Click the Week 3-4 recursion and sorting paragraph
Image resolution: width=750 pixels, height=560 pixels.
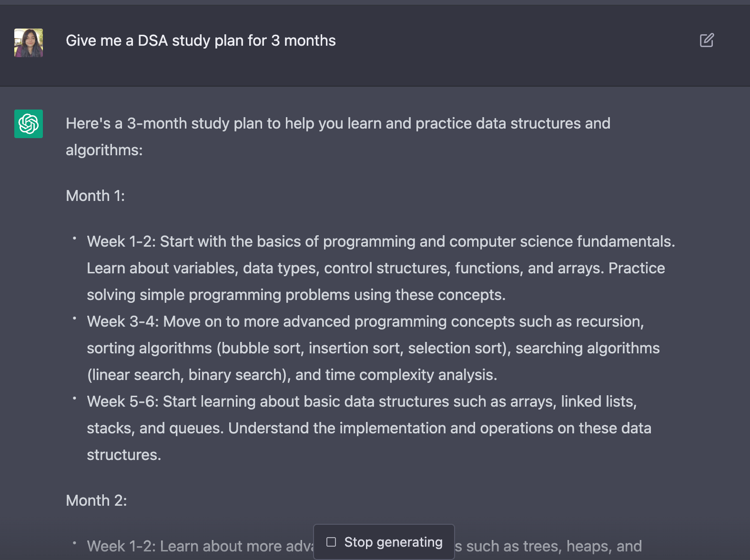pos(373,348)
